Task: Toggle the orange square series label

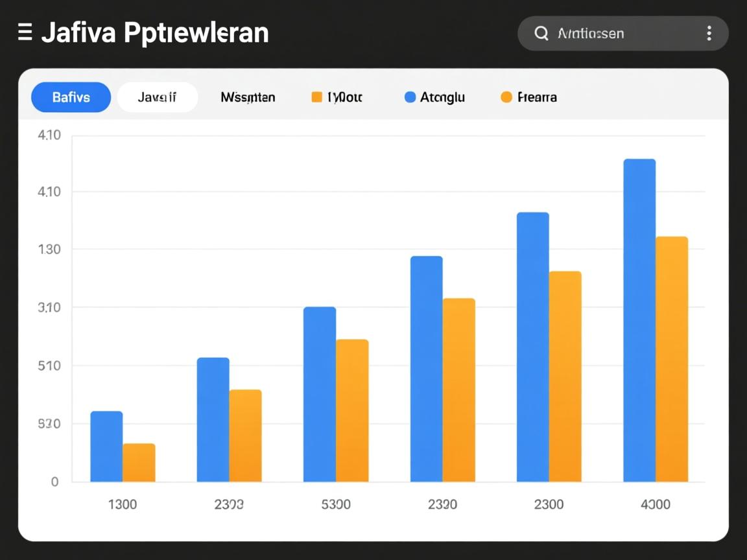Action: click(345, 98)
